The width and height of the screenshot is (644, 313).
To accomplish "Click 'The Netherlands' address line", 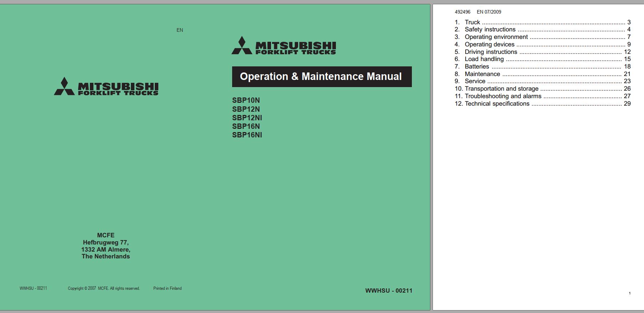I will coord(106,256).
